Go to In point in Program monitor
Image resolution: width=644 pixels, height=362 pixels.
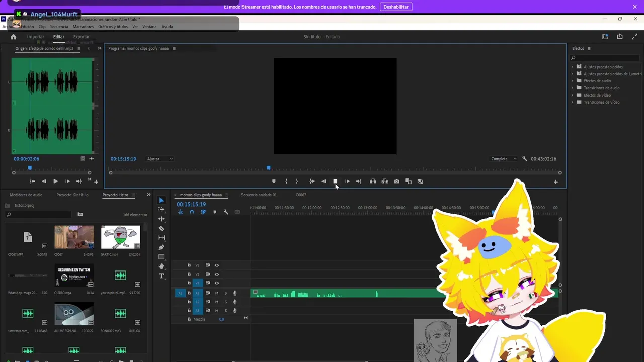tap(312, 182)
